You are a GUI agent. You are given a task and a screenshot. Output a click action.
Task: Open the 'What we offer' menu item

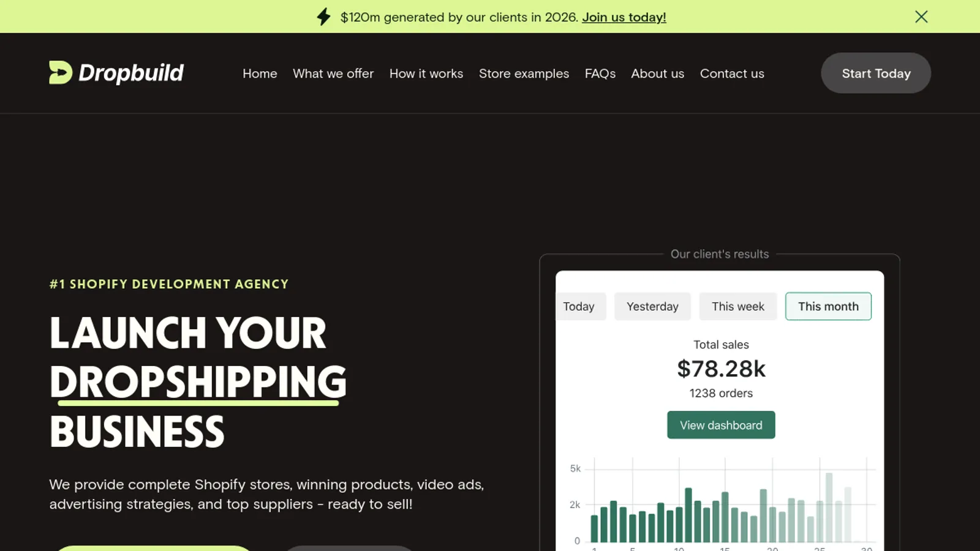pyautogui.click(x=333, y=73)
